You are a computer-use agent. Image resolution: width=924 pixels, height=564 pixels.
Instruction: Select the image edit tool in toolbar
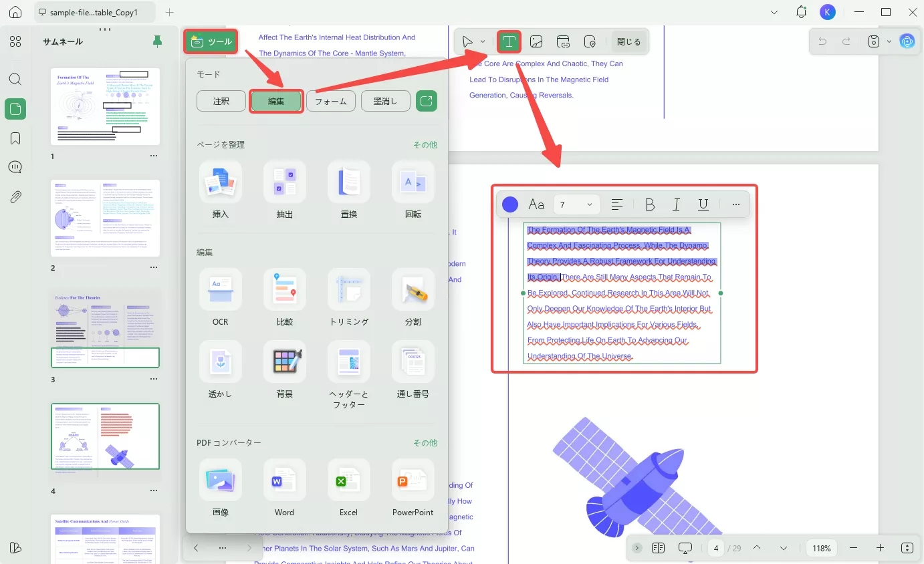(536, 41)
